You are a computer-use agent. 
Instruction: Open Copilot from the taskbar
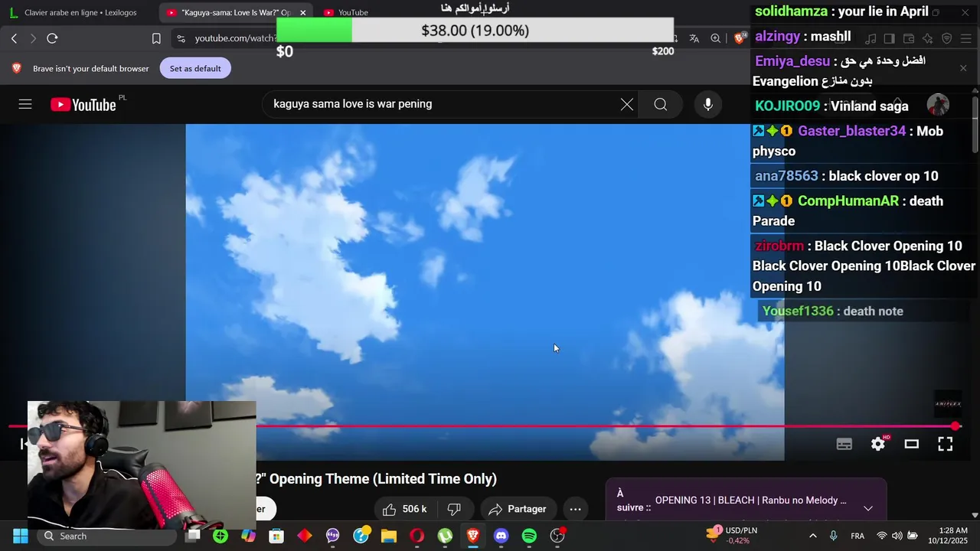(x=248, y=536)
